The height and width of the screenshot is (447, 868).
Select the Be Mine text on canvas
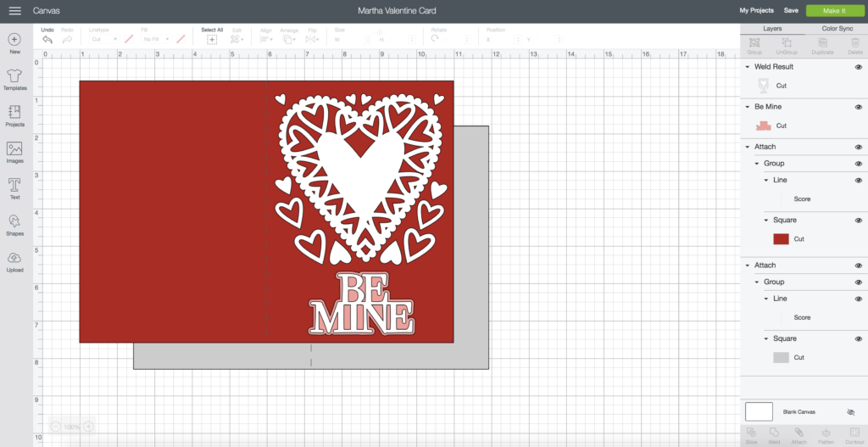pos(361,305)
